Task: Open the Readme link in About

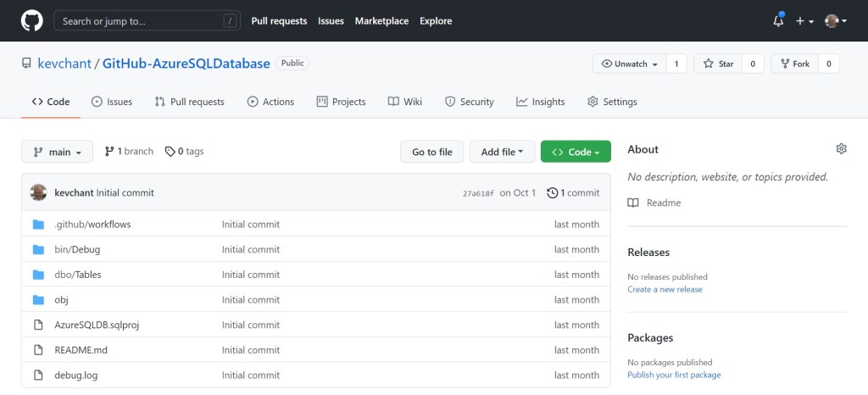Action: tap(654, 203)
